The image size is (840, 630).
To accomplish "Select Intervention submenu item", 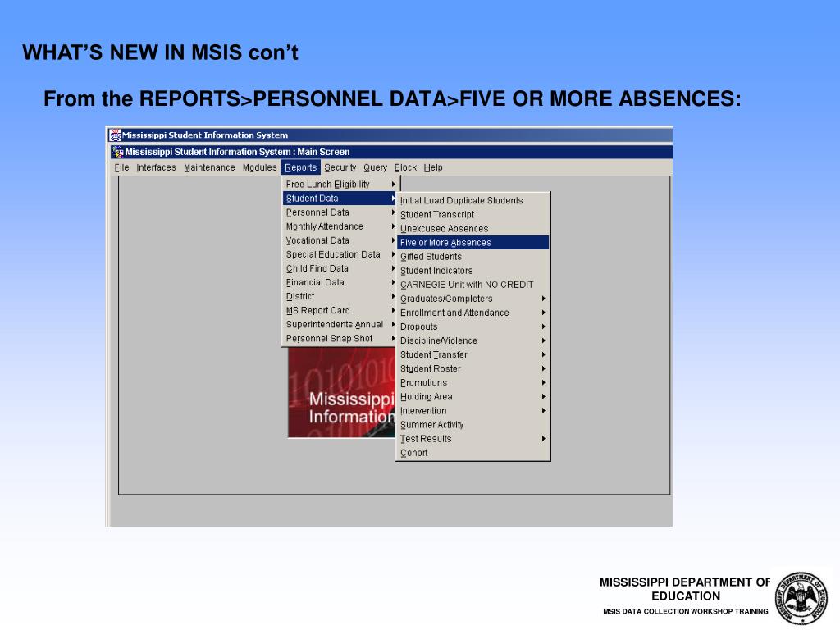I will coord(473,411).
